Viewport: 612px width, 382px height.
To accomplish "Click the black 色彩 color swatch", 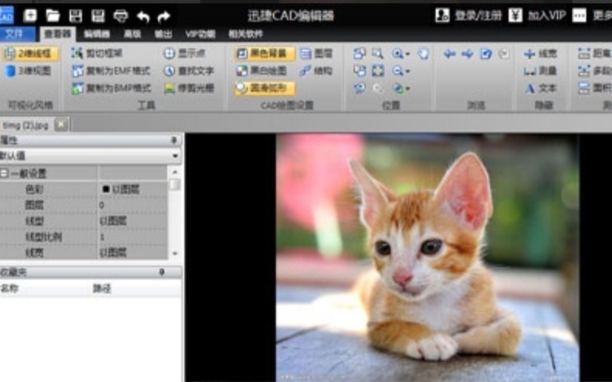I will pos(105,189).
